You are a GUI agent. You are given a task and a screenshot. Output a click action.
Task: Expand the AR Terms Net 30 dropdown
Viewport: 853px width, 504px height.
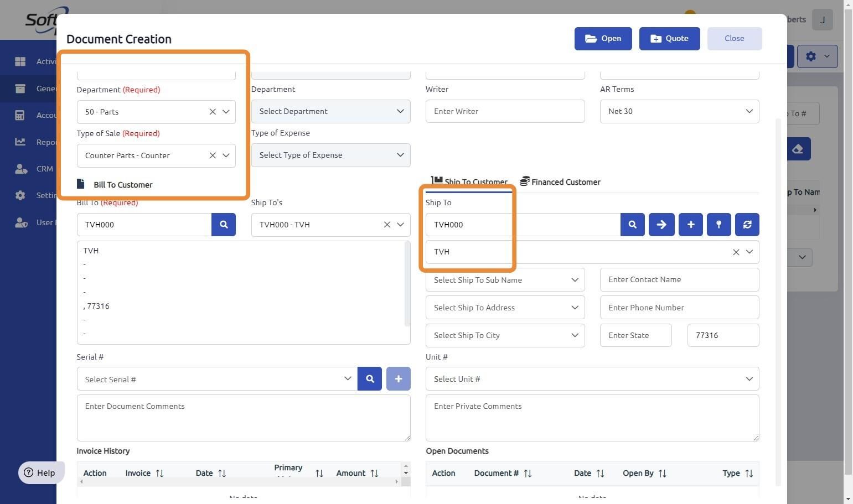(749, 111)
